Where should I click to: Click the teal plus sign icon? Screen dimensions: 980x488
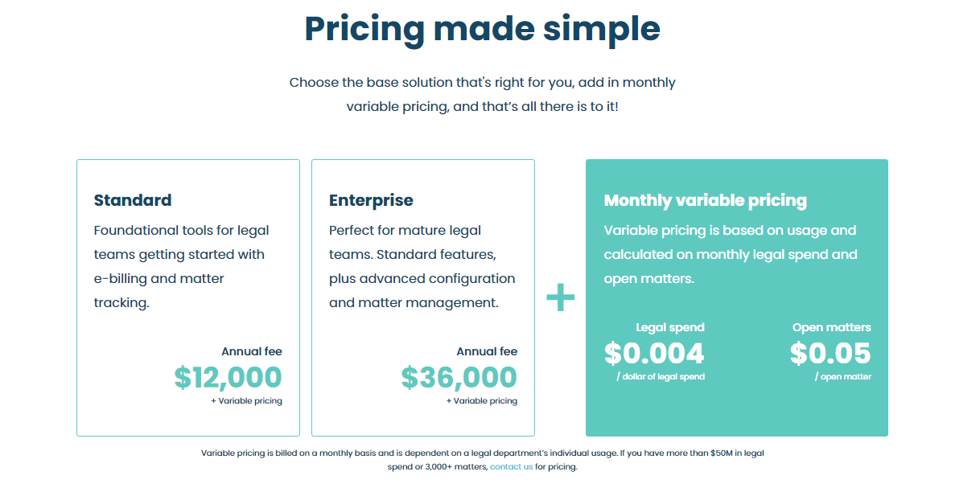(x=560, y=298)
